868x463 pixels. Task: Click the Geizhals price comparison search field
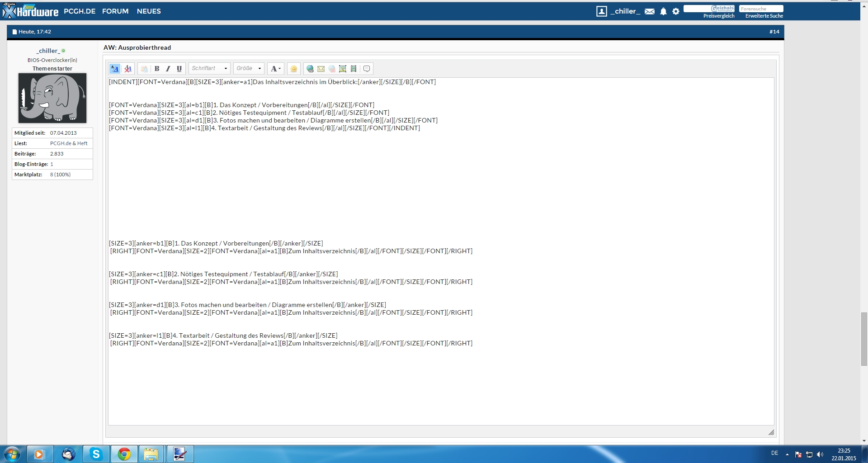click(x=709, y=9)
